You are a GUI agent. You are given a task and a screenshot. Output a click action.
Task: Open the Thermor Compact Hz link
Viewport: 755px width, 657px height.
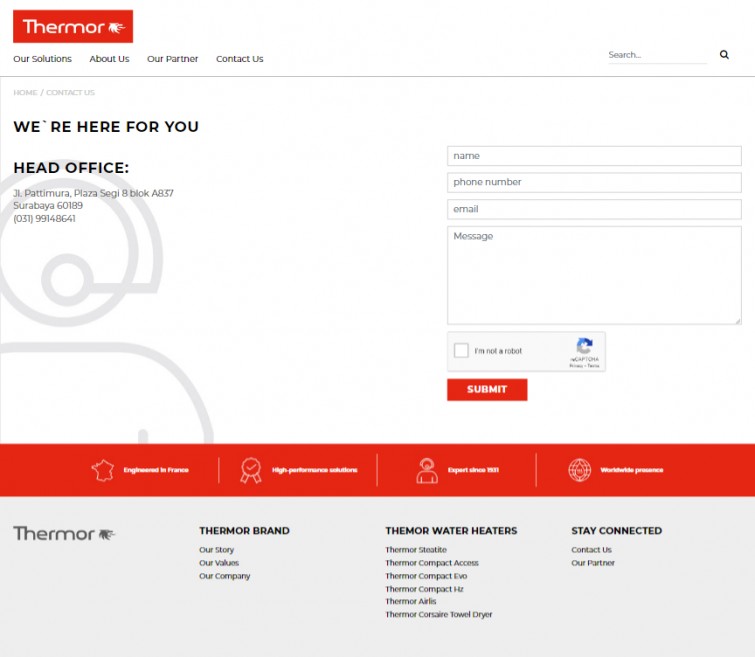(424, 589)
